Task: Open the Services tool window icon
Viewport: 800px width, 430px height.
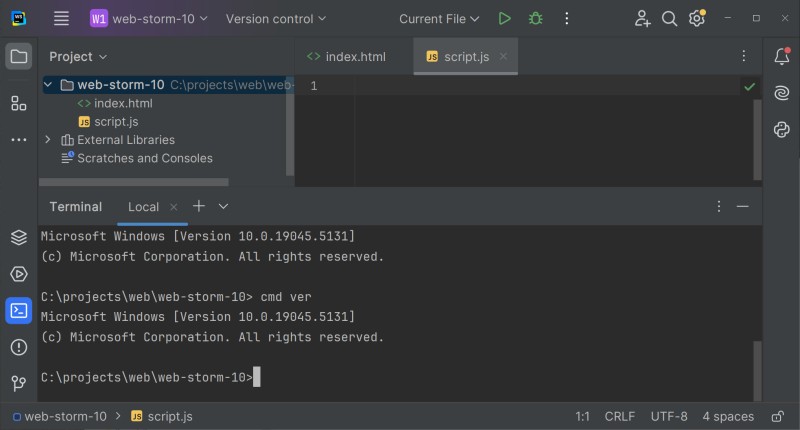Action: [19, 274]
